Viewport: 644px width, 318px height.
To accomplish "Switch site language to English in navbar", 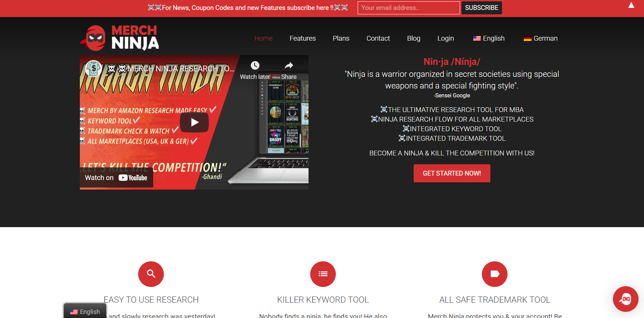I will coord(489,38).
